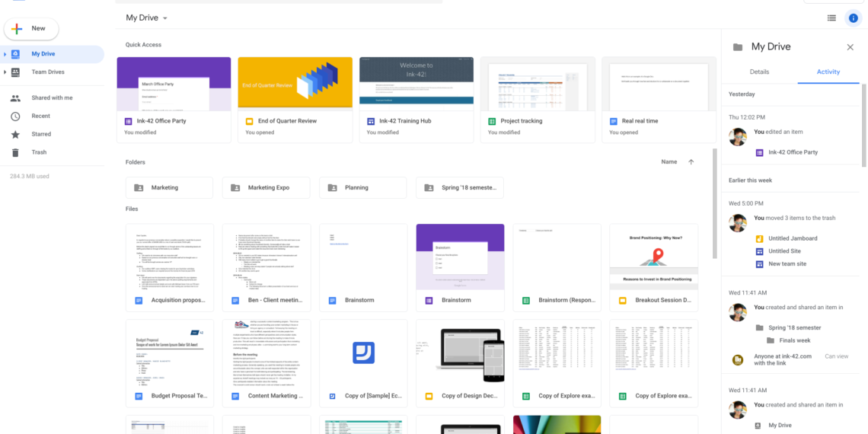Click Untitled Jamboard in activity list
This screenshot has height=434, width=868.
click(792, 238)
